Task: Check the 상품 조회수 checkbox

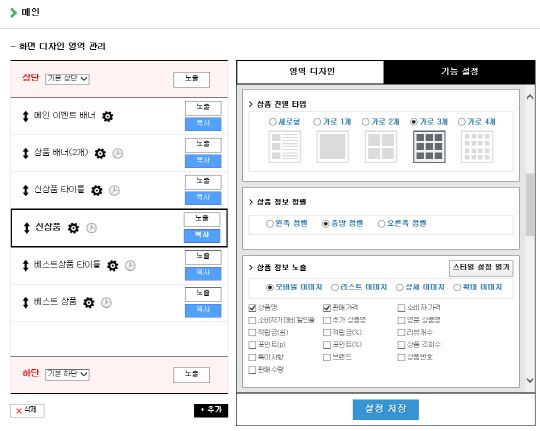Action: [x=401, y=345]
